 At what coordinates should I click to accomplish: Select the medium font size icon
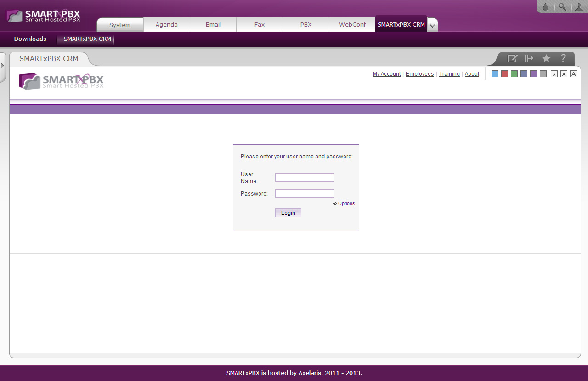pyautogui.click(x=564, y=74)
